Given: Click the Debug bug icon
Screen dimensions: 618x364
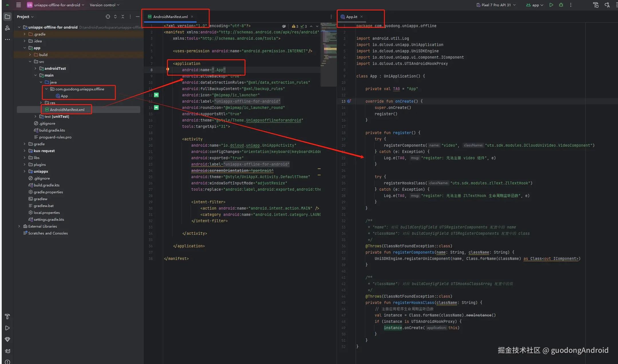Looking at the screenshot, I should (561, 5).
